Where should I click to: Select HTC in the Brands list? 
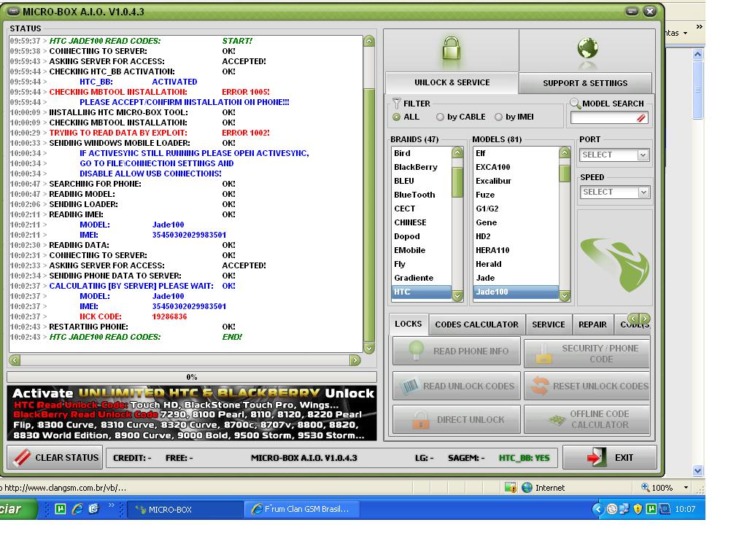click(x=421, y=292)
